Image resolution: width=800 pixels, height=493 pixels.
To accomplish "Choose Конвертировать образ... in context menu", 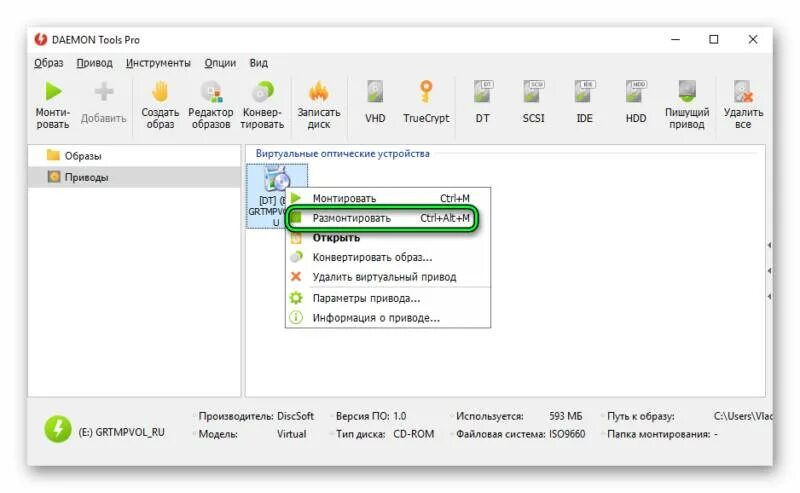I will [x=388, y=257].
